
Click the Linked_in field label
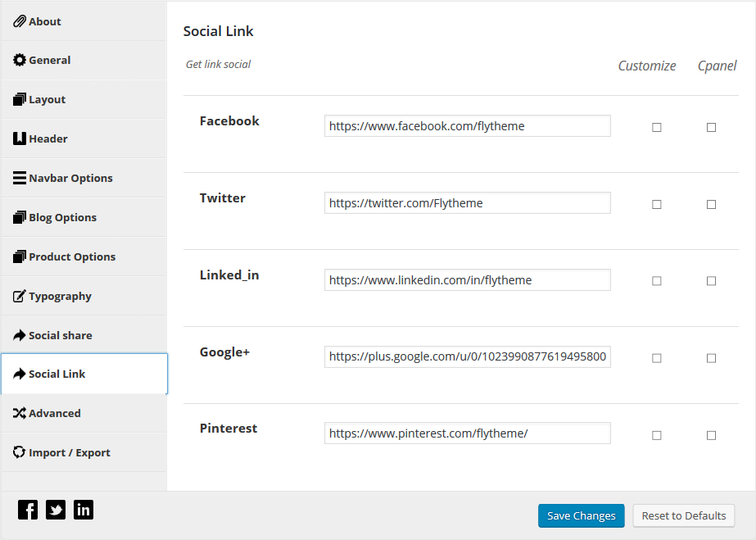click(x=229, y=275)
